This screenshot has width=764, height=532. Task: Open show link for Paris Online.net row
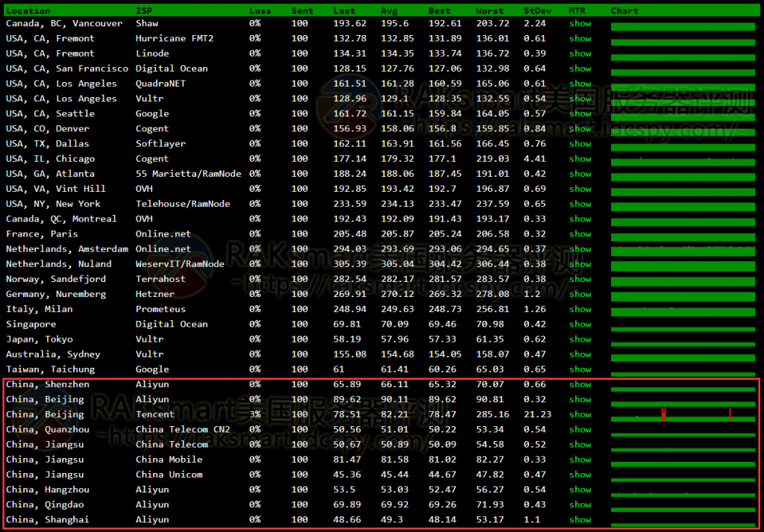(x=580, y=234)
